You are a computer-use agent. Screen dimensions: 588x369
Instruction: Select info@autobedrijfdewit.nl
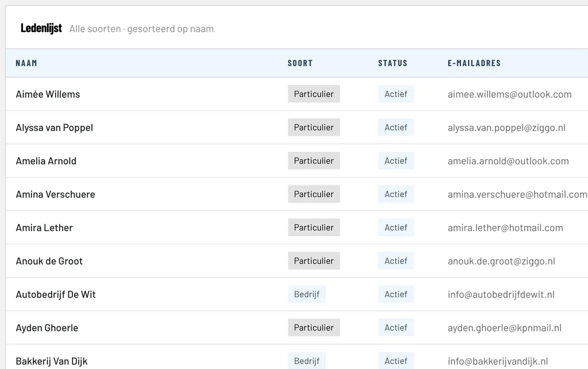pyautogui.click(x=501, y=295)
